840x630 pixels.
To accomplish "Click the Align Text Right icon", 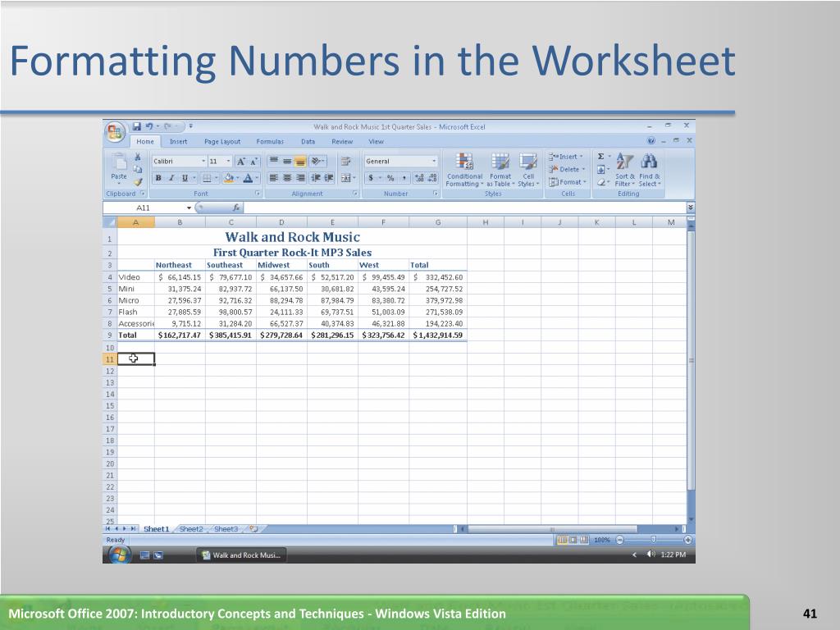I will click(300, 178).
